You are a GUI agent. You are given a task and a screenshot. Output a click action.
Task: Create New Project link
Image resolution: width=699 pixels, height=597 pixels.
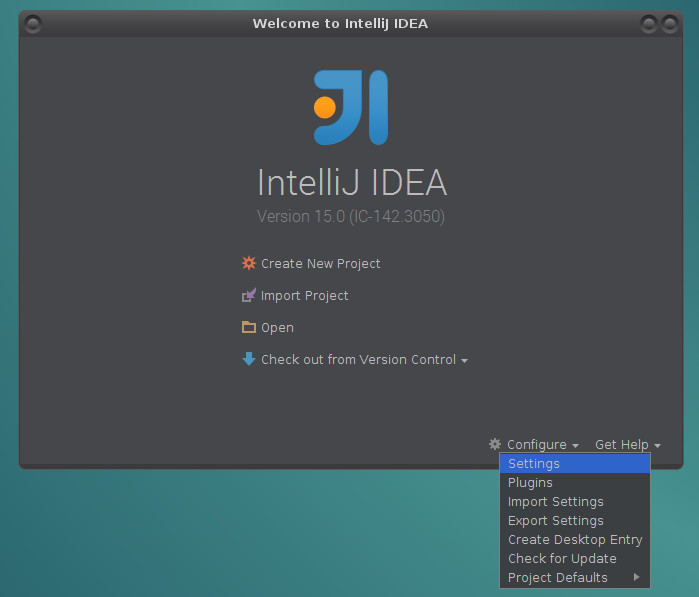pos(321,264)
